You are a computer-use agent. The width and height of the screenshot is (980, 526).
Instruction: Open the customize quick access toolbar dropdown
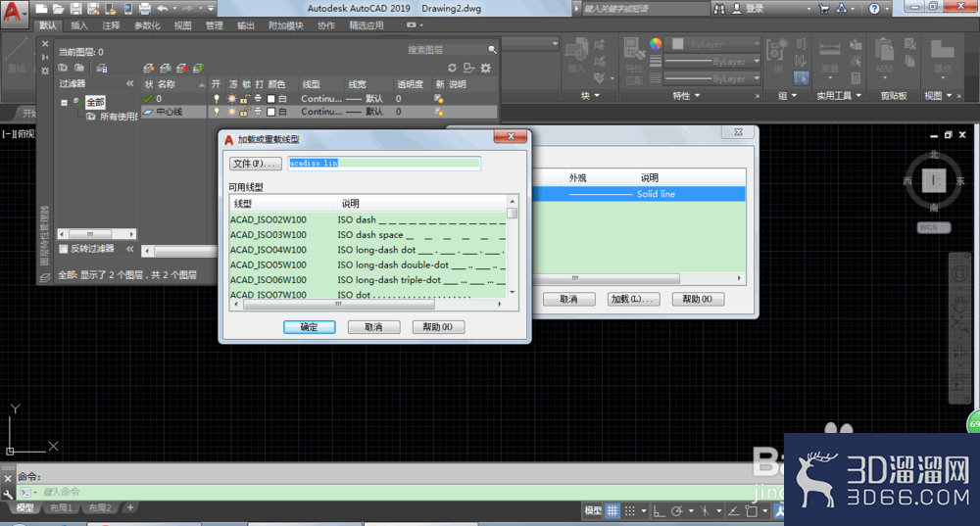(x=211, y=8)
